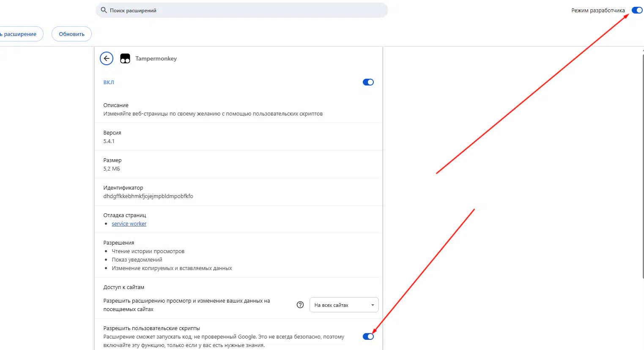The width and height of the screenshot is (644, 350).
Task: Click the Описание heading
Action: pos(116,105)
